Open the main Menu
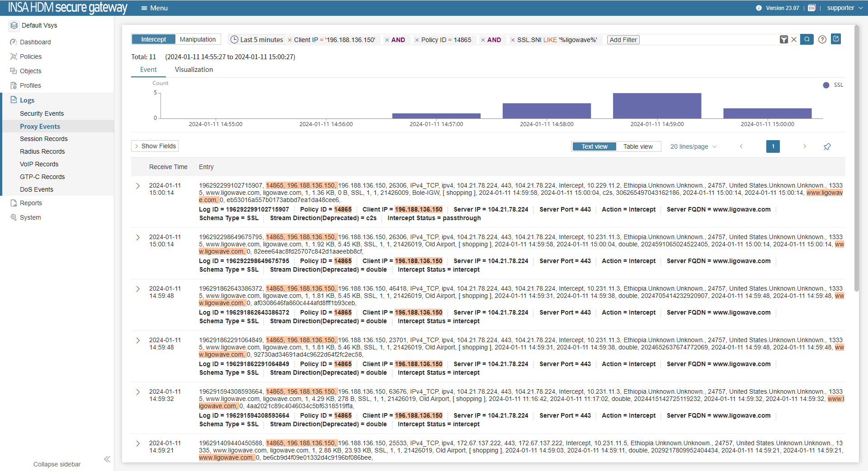This screenshot has width=868, height=471. 154,8
